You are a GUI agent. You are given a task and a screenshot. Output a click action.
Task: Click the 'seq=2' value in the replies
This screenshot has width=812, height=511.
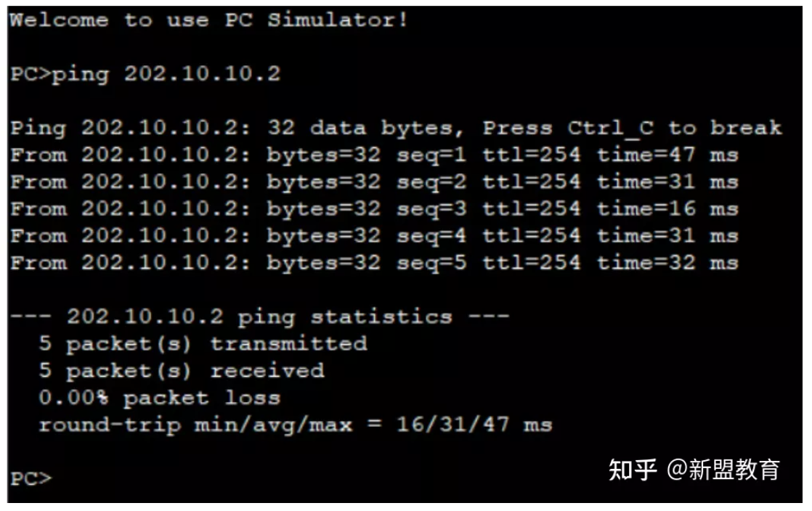[431, 182]
